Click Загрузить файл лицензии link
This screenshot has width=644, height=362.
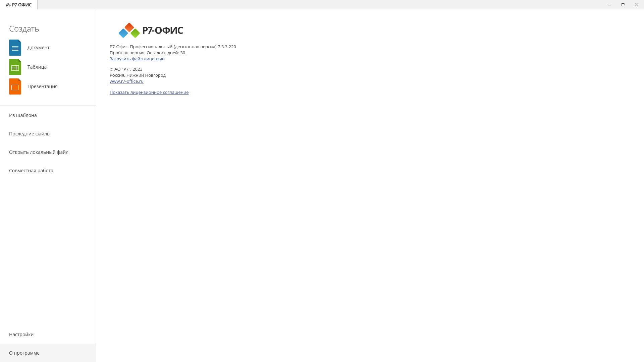pos(137,59)
